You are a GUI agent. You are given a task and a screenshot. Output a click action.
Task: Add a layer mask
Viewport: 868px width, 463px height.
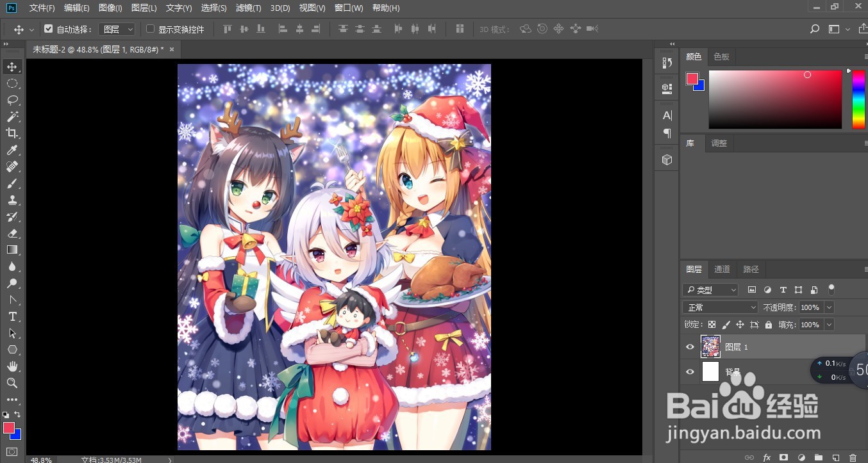(x=783, y=458)
